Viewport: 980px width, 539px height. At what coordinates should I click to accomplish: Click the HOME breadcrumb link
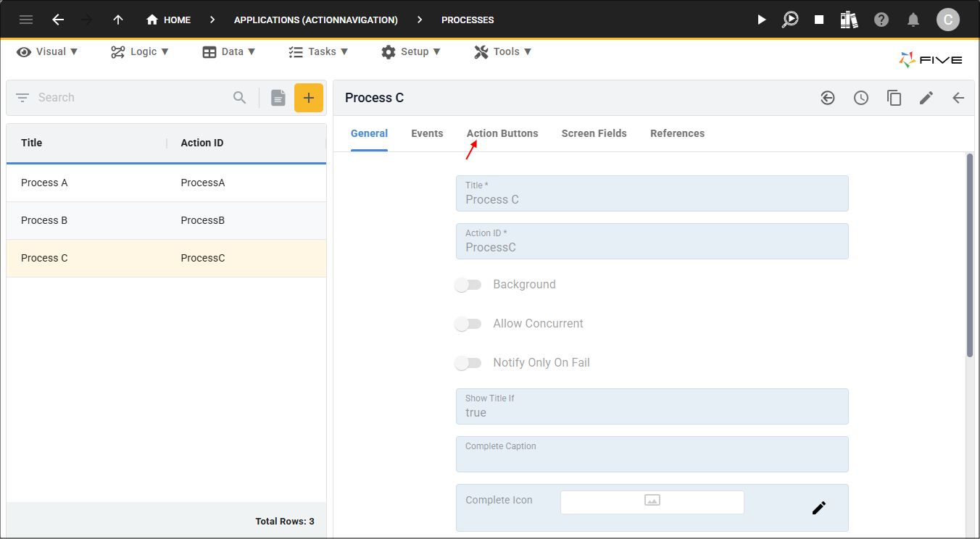click(x=169, y=20)
